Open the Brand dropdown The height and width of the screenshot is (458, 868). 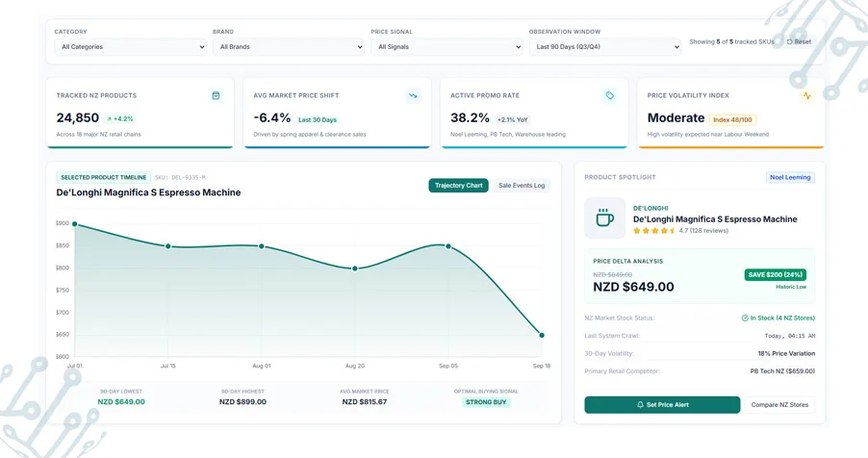click(x=289, y=47)
